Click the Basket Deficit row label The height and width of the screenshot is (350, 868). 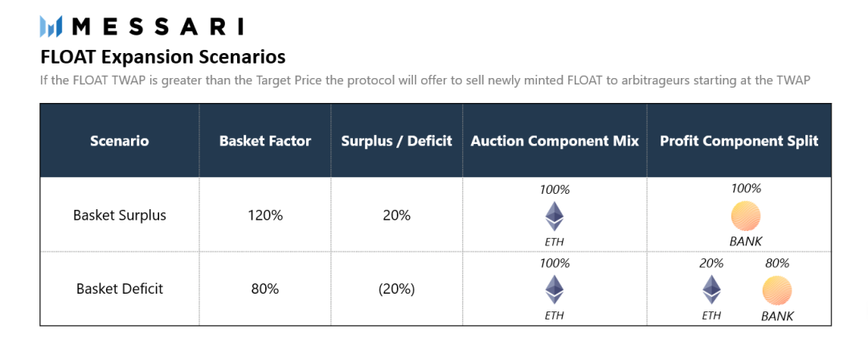119,288
